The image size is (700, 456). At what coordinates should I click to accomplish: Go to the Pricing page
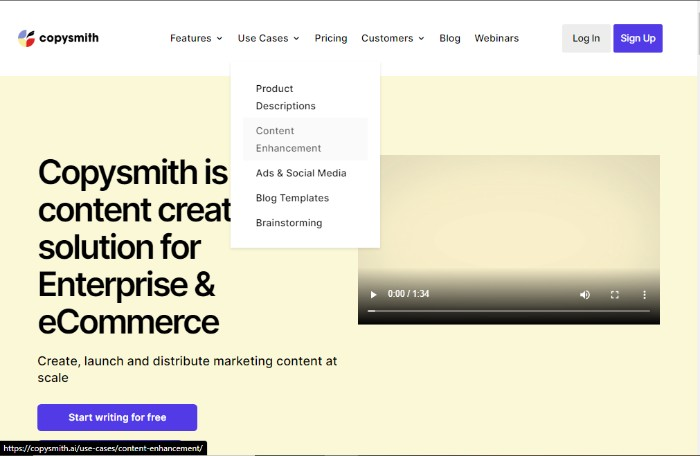coord(331,38)
